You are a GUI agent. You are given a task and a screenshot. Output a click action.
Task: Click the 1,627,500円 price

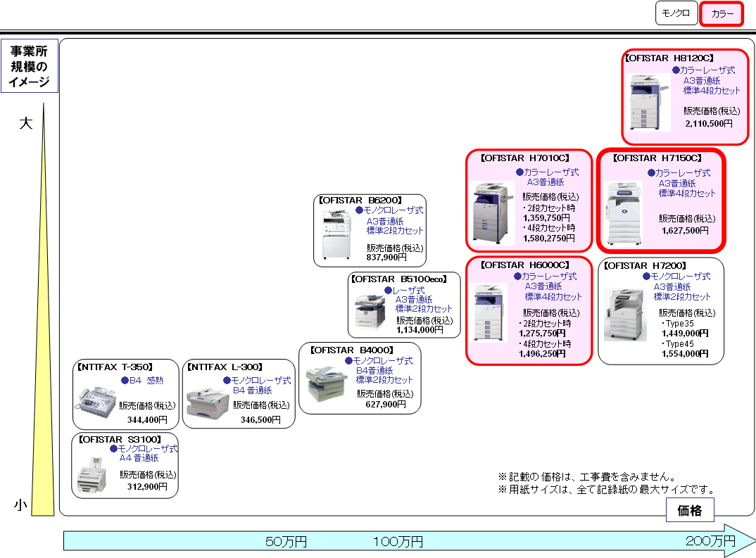pos(685,230)
